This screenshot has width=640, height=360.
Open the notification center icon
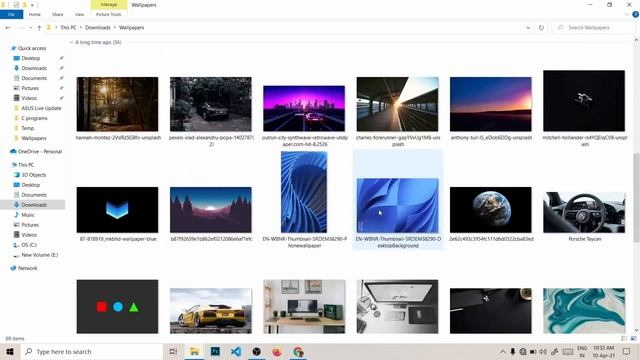click(x=627, y=351)
